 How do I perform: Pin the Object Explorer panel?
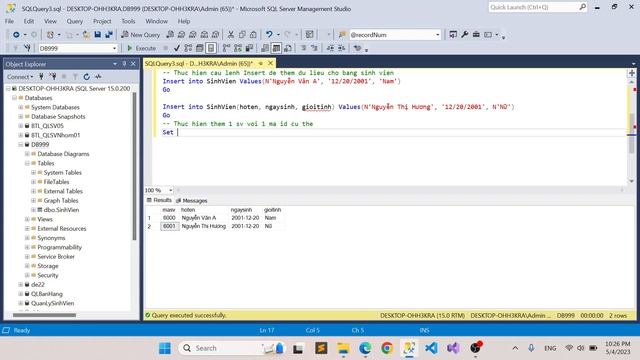(124, 64)
